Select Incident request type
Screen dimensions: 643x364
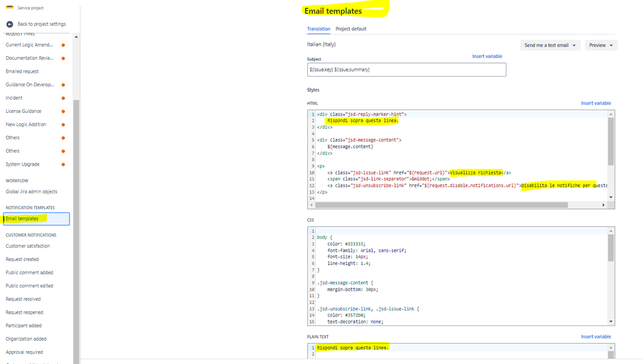14,98
